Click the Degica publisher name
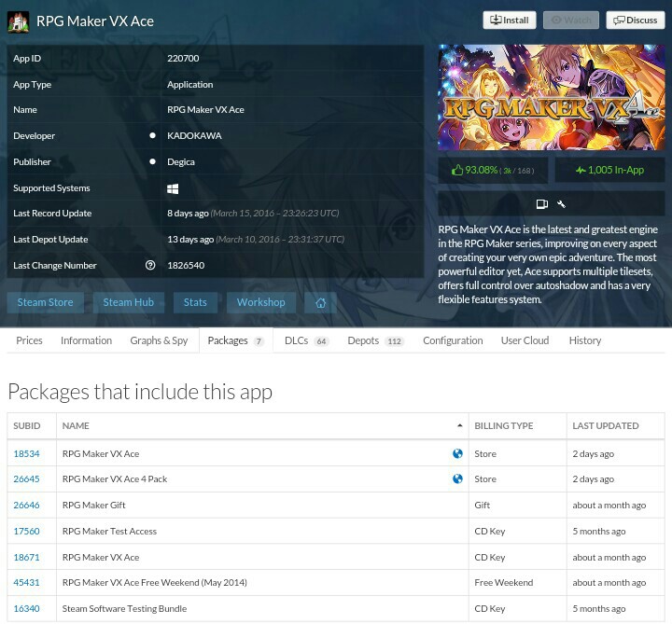This screenshot has height=624, width=672. coord(181,162)
